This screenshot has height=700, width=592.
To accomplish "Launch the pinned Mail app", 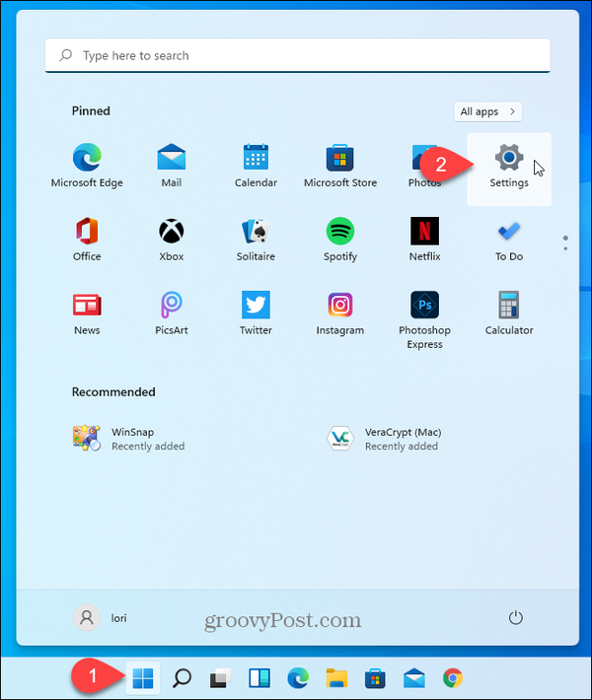I will pyautogui.click(x=171, y=166).
